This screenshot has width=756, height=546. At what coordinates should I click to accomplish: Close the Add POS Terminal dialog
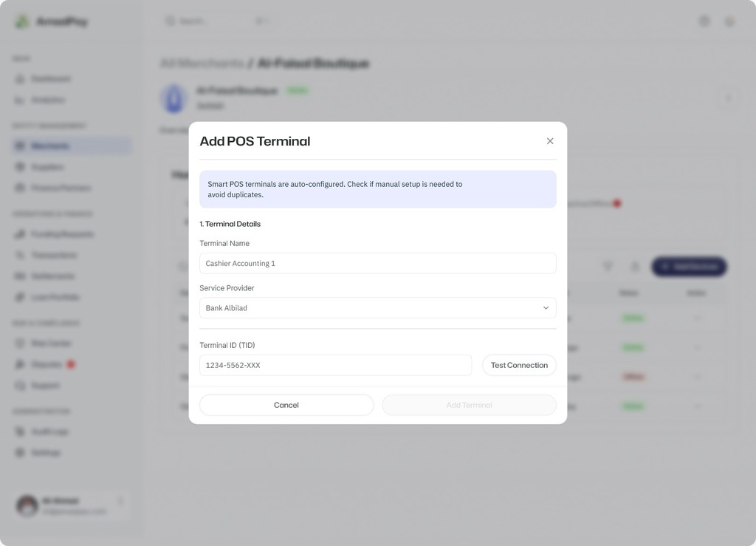(550, 141)
